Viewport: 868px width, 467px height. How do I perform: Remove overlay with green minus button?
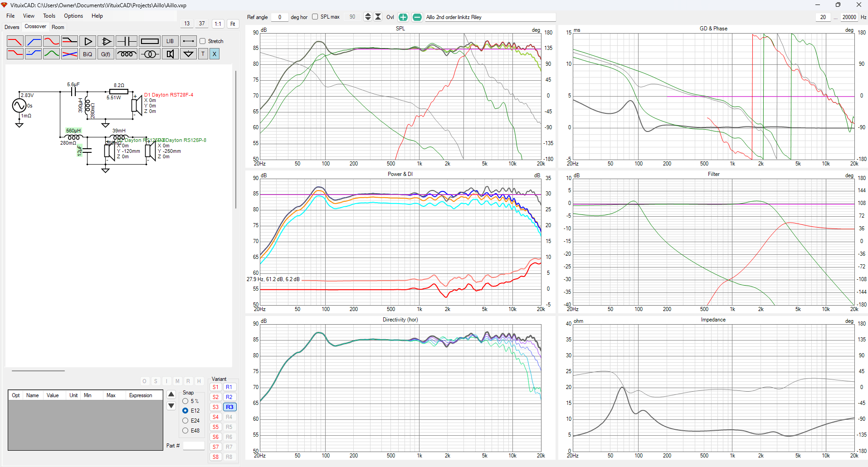(417, 17)
